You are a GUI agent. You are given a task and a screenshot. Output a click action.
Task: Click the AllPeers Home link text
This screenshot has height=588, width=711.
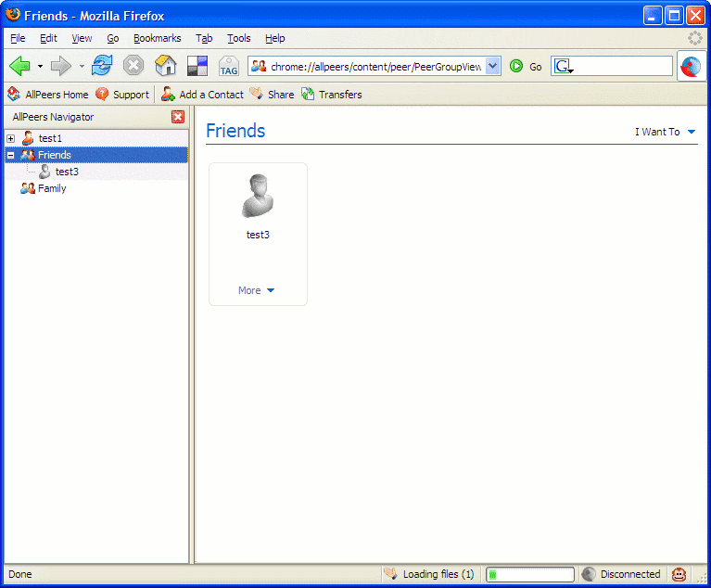click(57, 95)
